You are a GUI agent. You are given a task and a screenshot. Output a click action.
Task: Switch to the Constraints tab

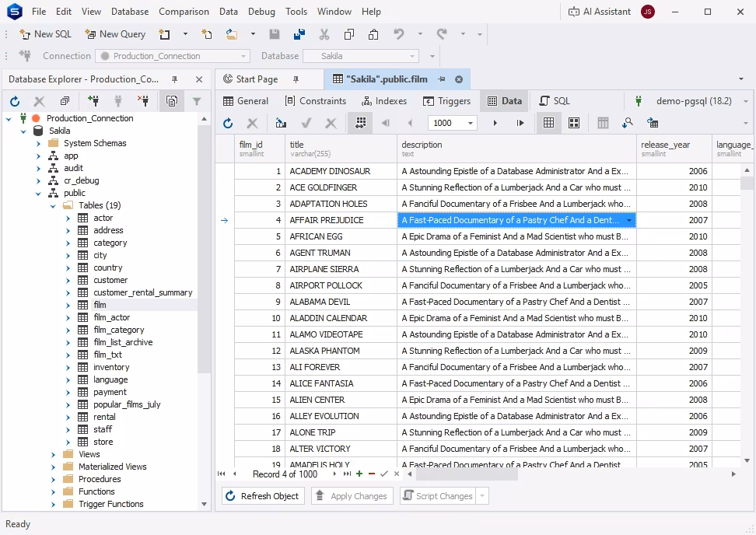[316, 101]
